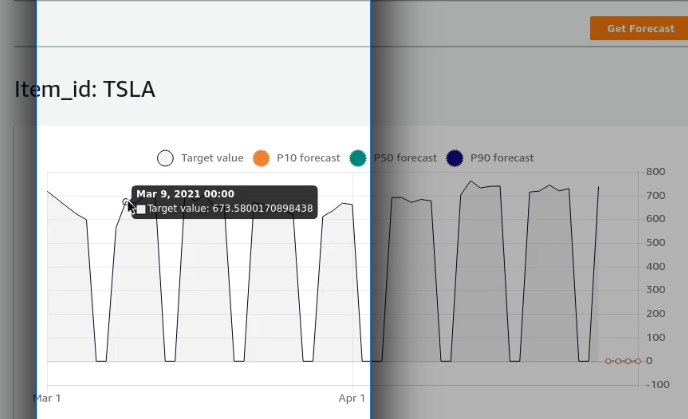Click the last orange forecast point at zero
Screen dimensions: 688x419
tap(637, 361)
